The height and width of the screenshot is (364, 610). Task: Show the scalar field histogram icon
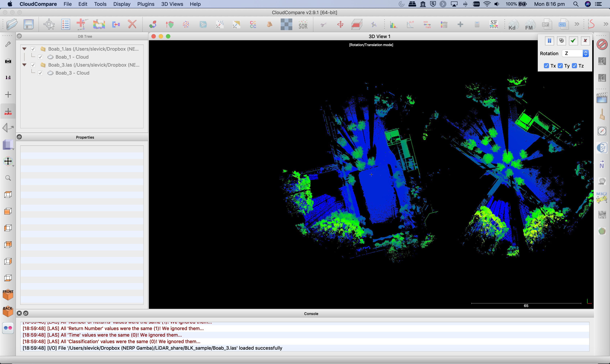coord(394,24)
